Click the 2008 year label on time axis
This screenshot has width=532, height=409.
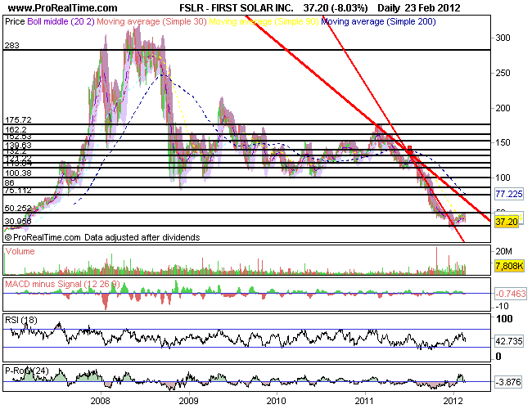pos(101,401)
